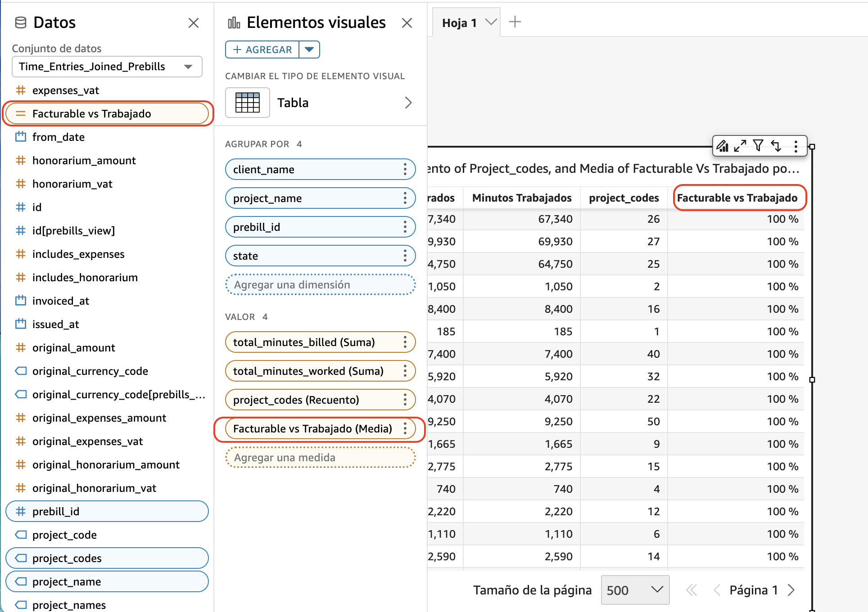The height and width of the screenshot is (612, 868).
Task: Expand the Tabla visual type chevron
Action: click(x=408, y=103)
